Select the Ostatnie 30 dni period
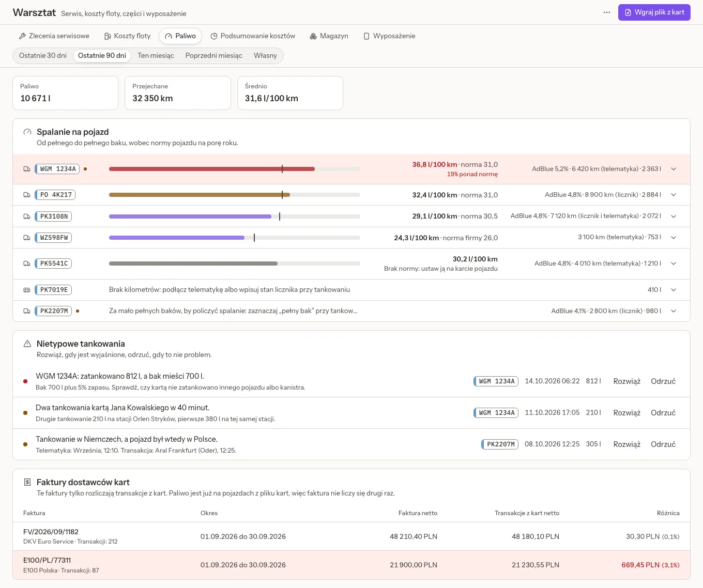This screenshot has height=588, width=703. 43,56
